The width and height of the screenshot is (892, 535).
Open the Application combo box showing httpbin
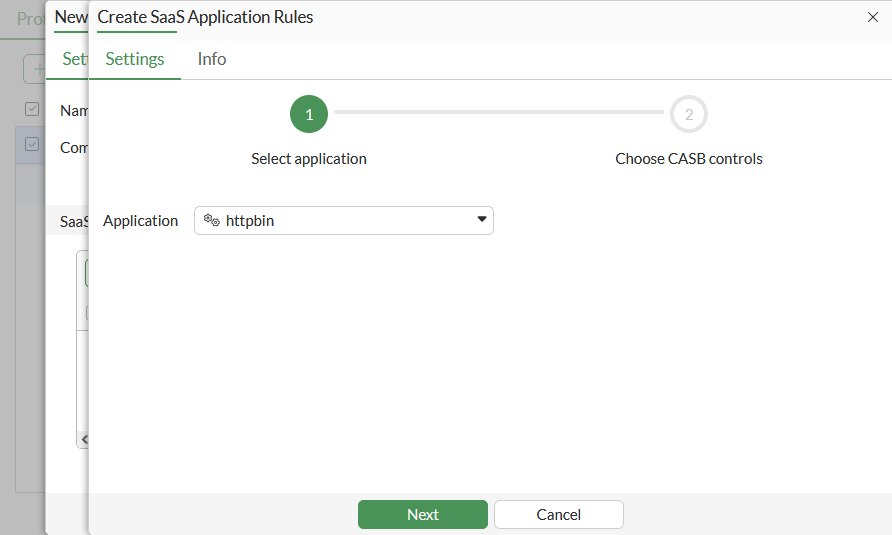pos(343,220)
